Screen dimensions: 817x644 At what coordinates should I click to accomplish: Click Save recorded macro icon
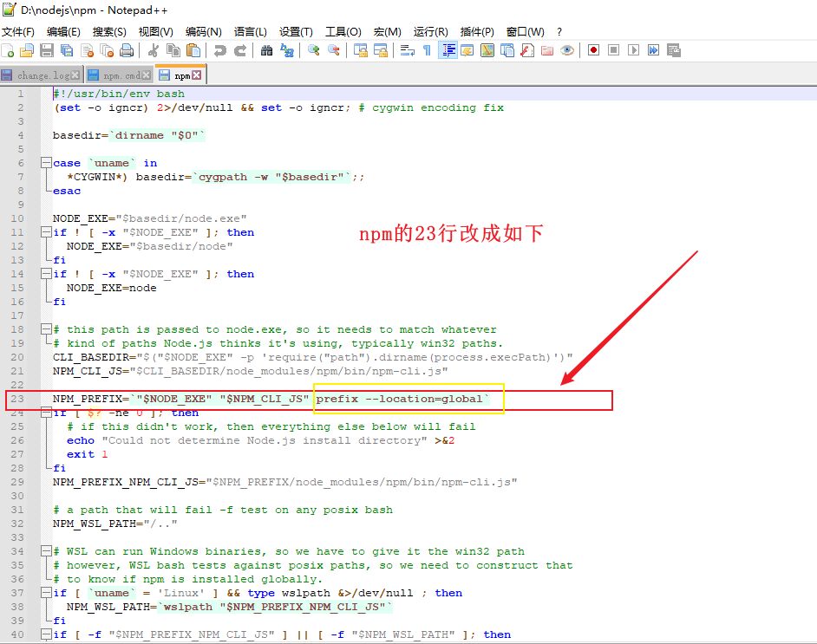point(674,50)
